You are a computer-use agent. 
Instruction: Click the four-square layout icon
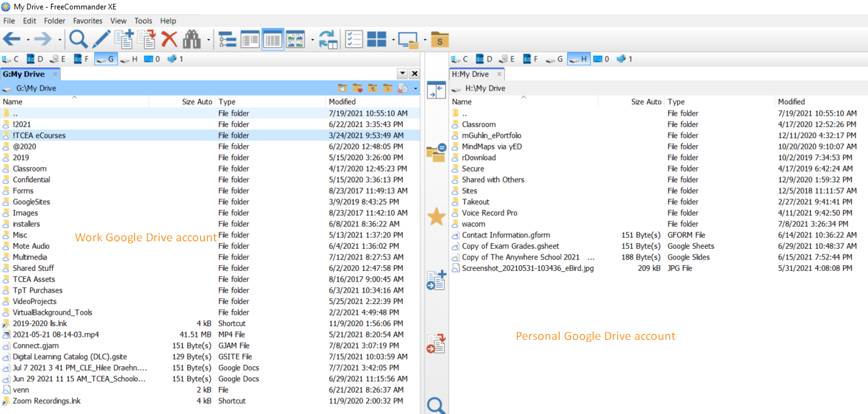[x=377, y=40]
